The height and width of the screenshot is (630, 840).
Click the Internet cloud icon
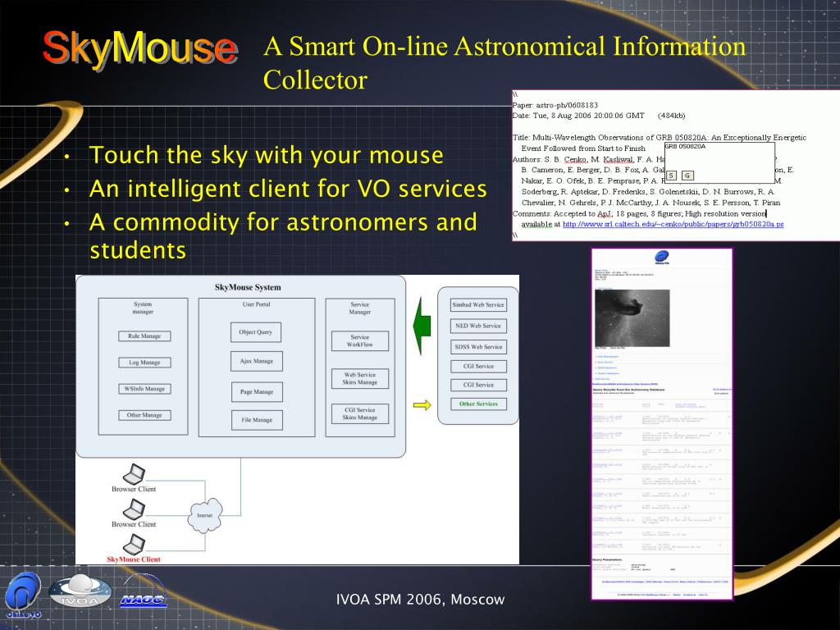coord(204,515)
